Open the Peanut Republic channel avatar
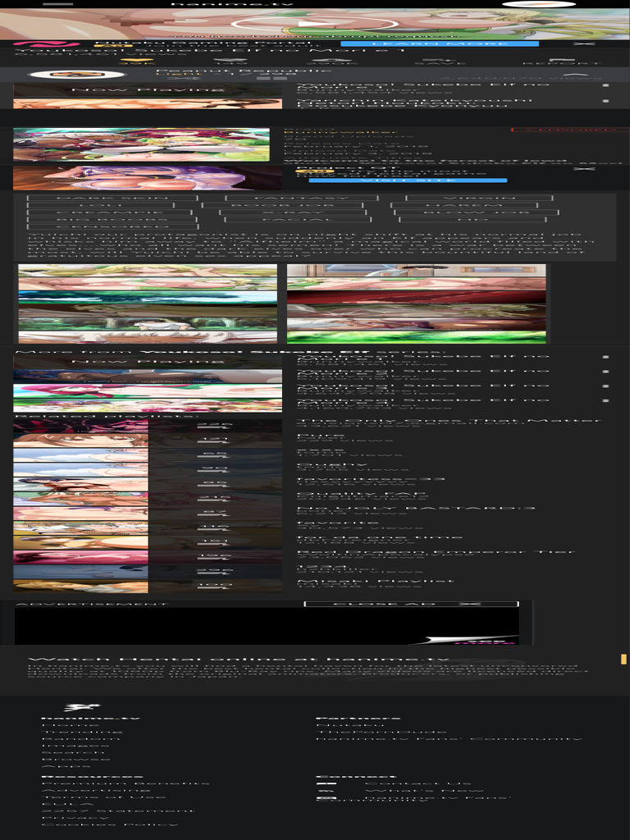Image resolution: width=630 pixels, height=840 pixels. pyautogui.click(x=77, y=75)
